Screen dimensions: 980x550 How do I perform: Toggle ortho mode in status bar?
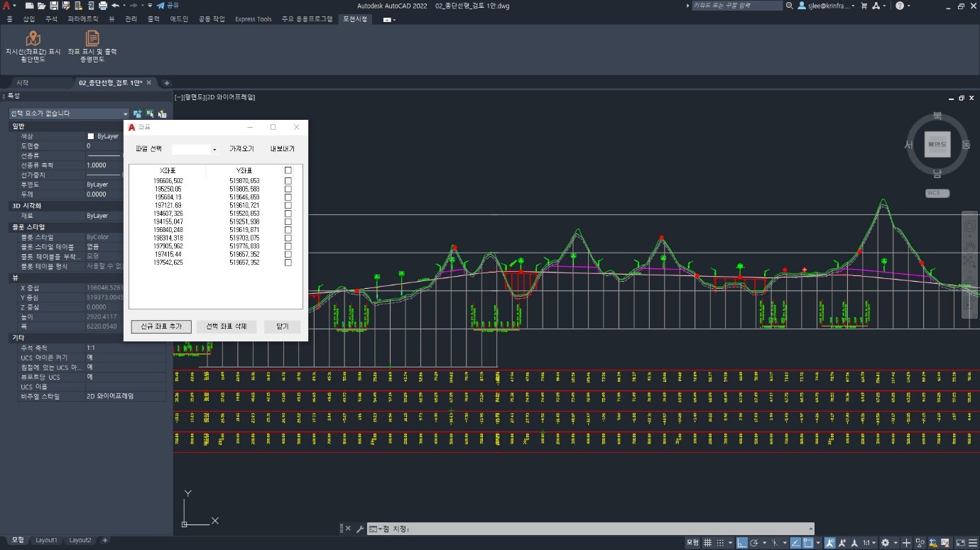741,543
